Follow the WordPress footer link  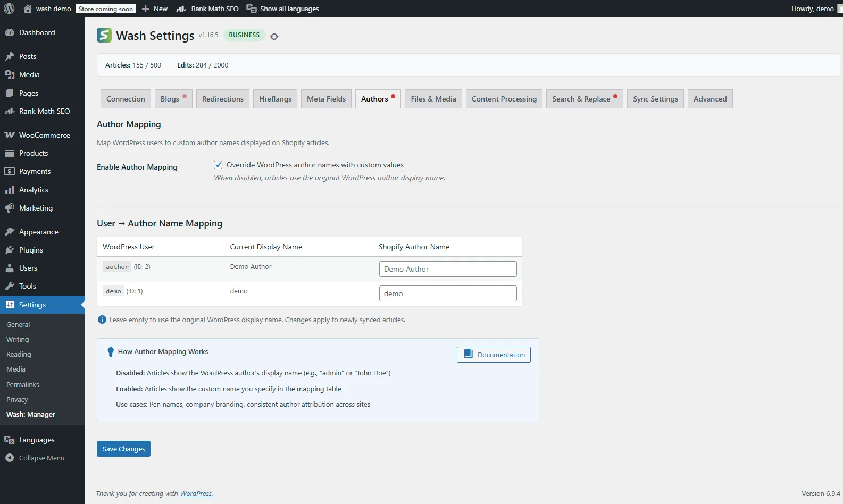[x=196, y=493]
